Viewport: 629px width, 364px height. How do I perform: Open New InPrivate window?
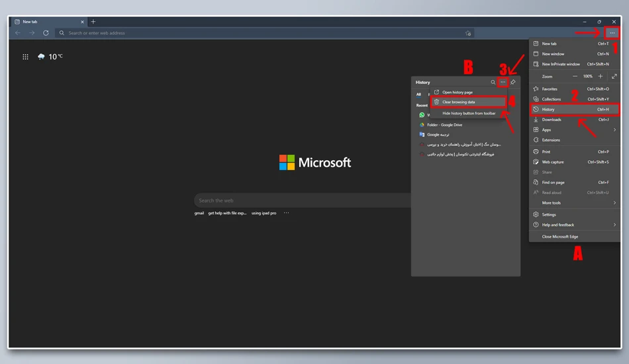click(575, 64)
